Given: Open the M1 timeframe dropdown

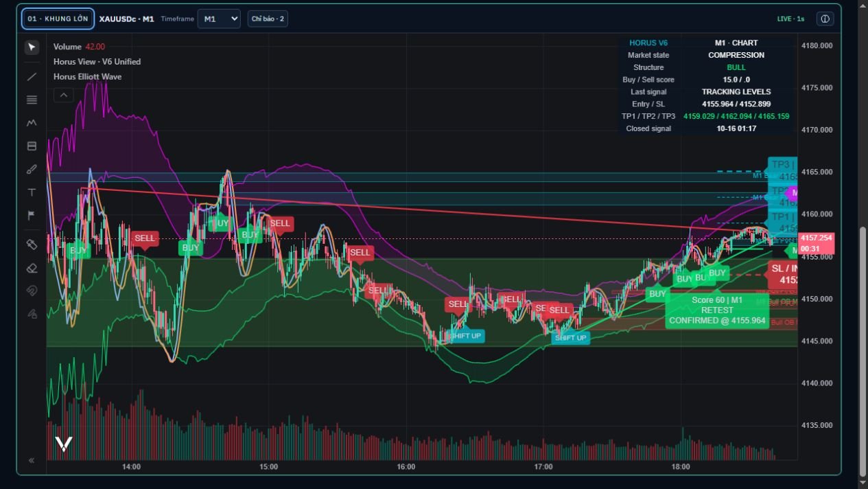Looking at the screenshot, I should [219, 19].
